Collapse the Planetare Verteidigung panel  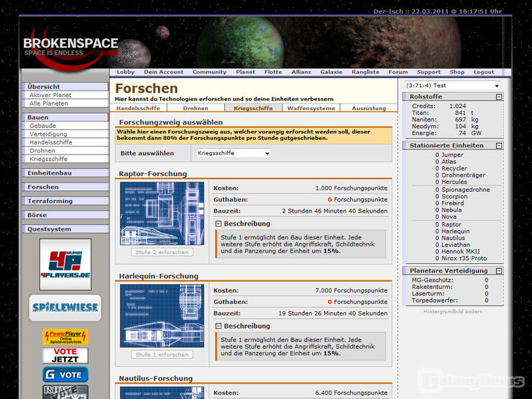499,271
